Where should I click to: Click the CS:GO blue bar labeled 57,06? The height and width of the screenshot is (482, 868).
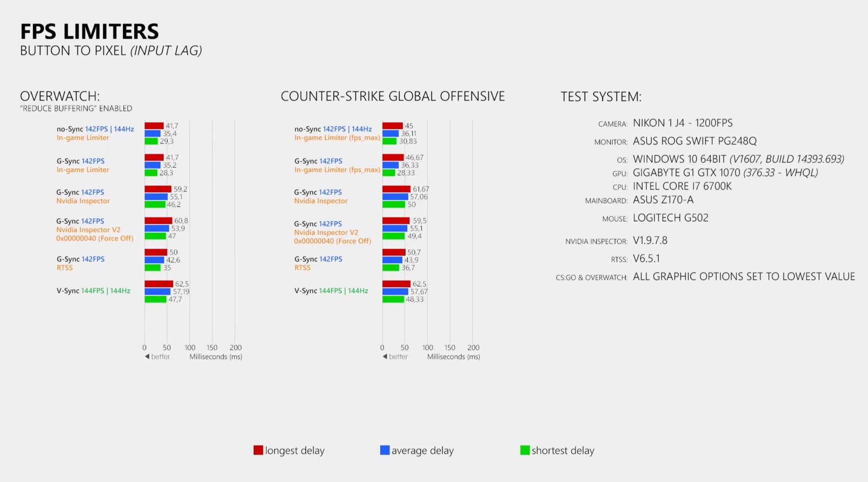pyautogui.click(x=395, y=197)
